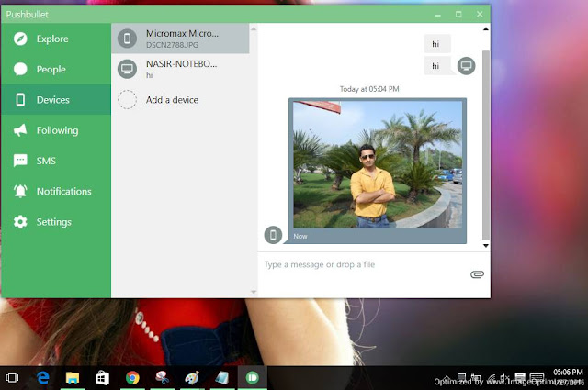The image size is (588, 390).
Task: Maximize the Pushbullet window
Action: pos(458,15)
